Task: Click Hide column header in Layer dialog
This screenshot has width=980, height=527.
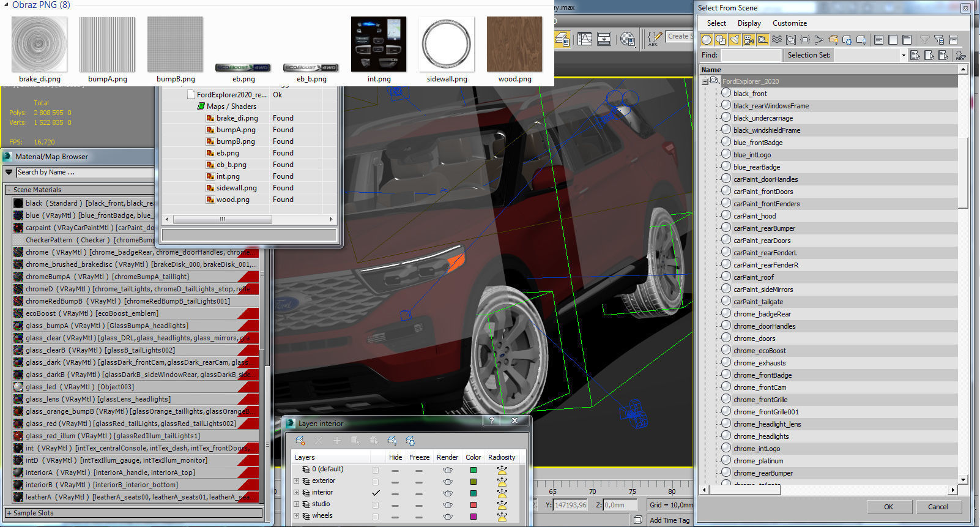Action: pos(395,457)
